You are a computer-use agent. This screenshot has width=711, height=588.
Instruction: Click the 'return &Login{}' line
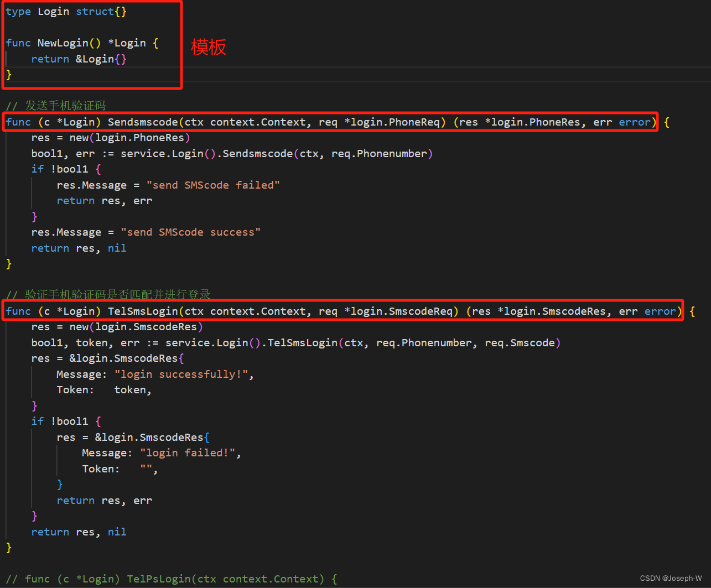(79, 59)
